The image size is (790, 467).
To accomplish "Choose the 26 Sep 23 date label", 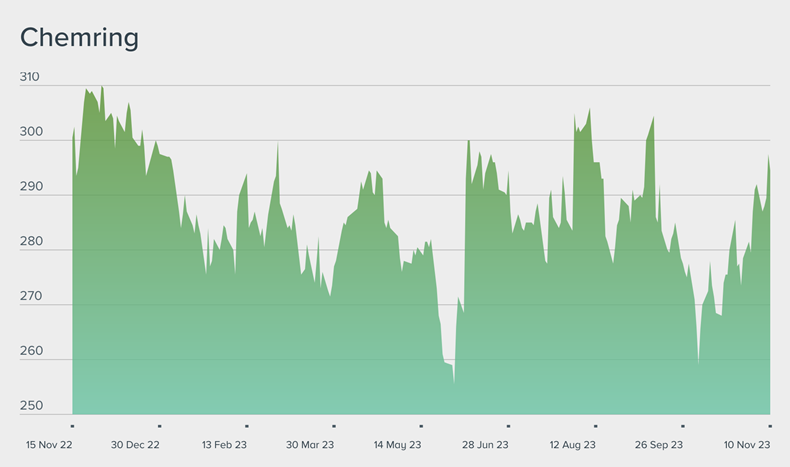I will (660, 445).
